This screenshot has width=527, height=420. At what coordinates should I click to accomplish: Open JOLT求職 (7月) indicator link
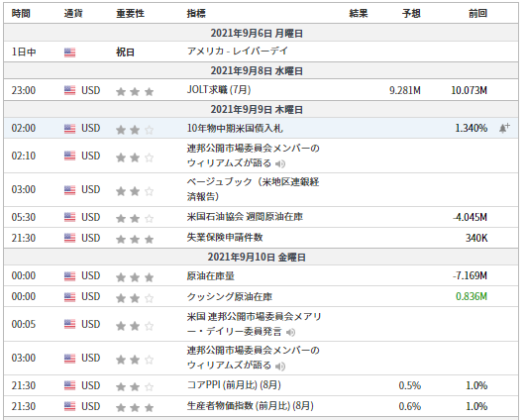[x=219, y=90]
